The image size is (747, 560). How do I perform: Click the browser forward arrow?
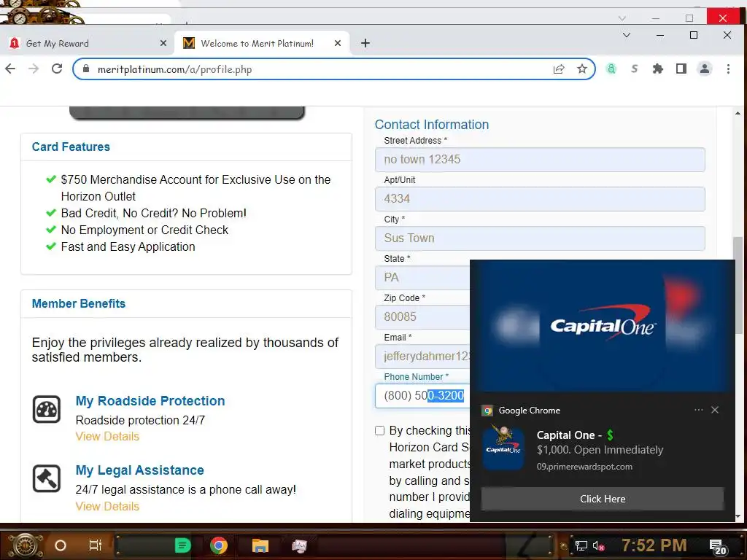tap(34, 69)
